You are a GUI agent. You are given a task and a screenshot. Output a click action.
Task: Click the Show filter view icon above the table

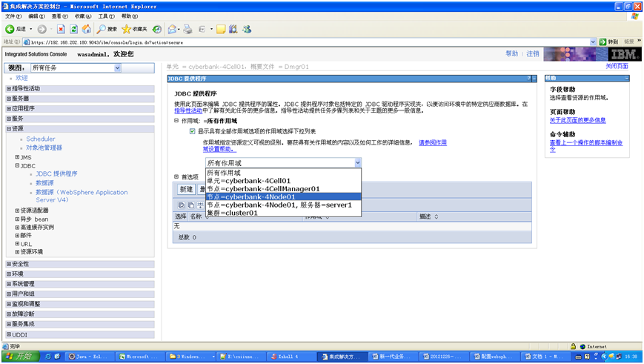coord(200,205)
